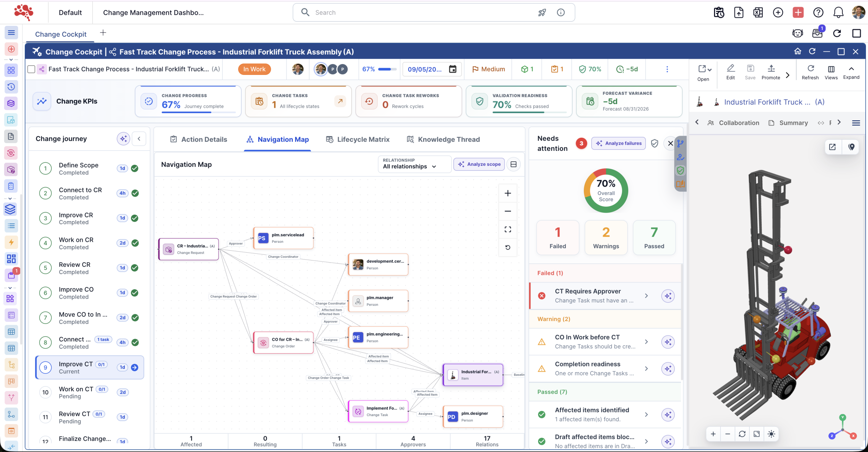Click the Analyze scope button

(479, 164)
